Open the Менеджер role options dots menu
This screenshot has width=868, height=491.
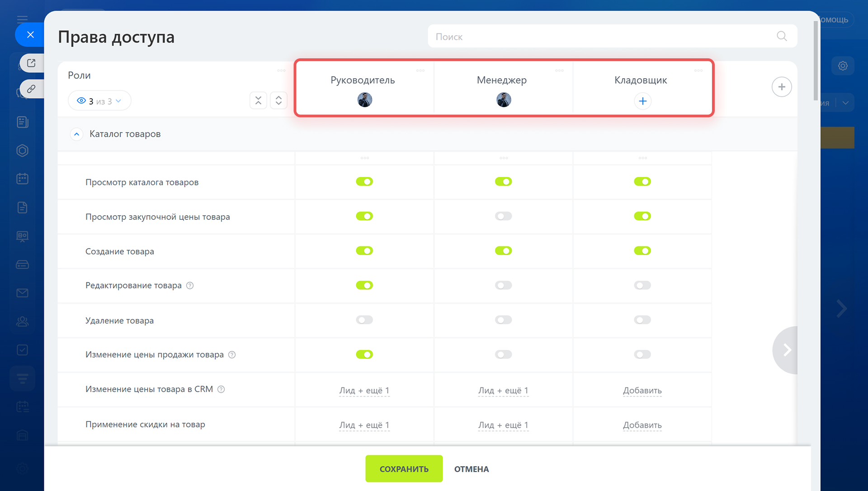click(559, 71)
